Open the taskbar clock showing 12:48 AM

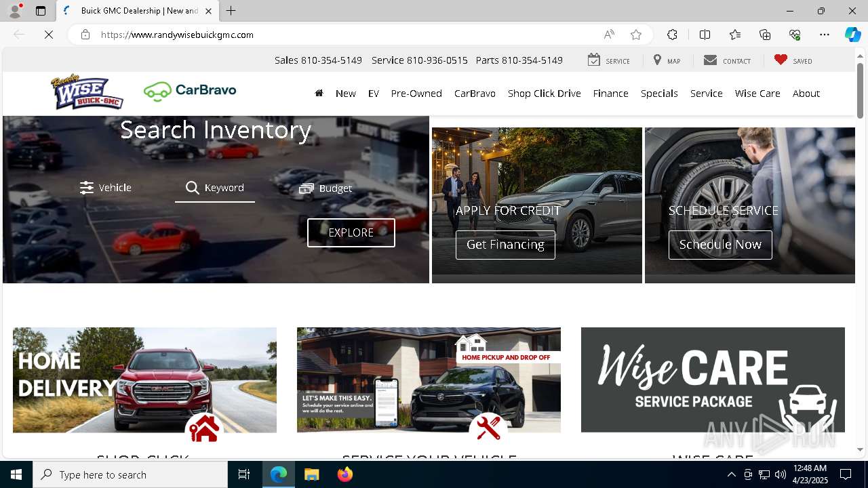point(809,474)
